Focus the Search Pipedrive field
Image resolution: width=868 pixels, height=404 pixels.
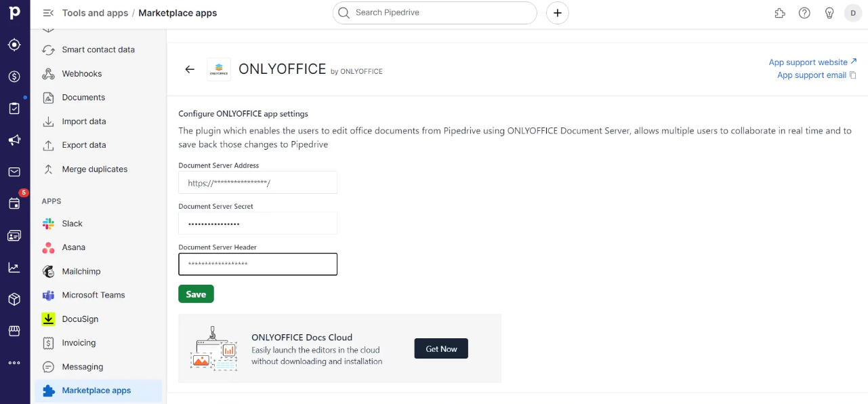click(435, 13)
